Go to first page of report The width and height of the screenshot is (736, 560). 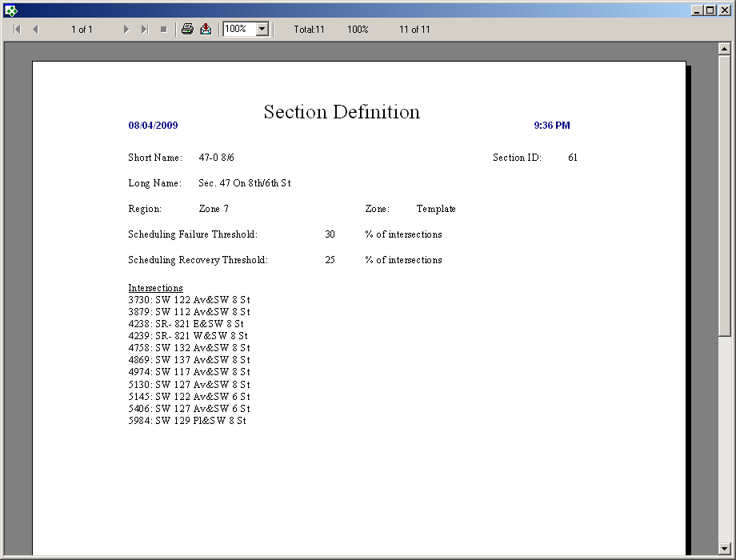tap(17, 30)
